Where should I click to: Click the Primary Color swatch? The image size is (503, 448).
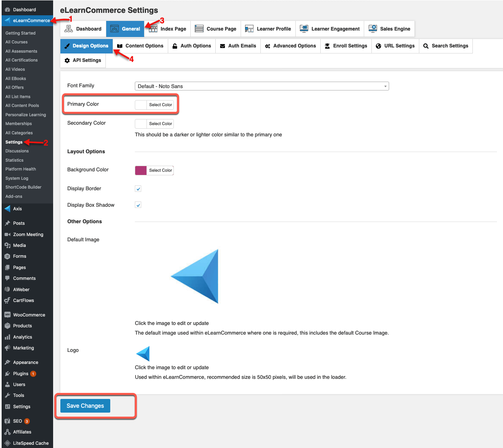[x=141, y=105]
